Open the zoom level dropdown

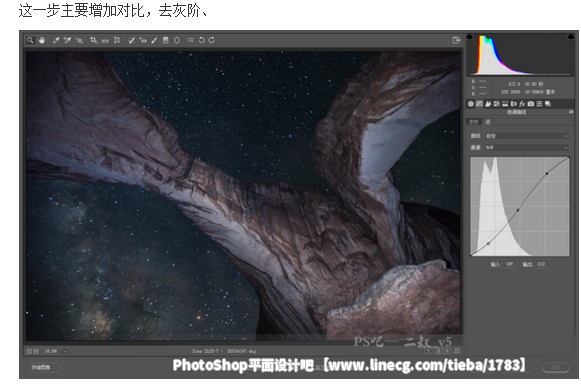[65, 351]
